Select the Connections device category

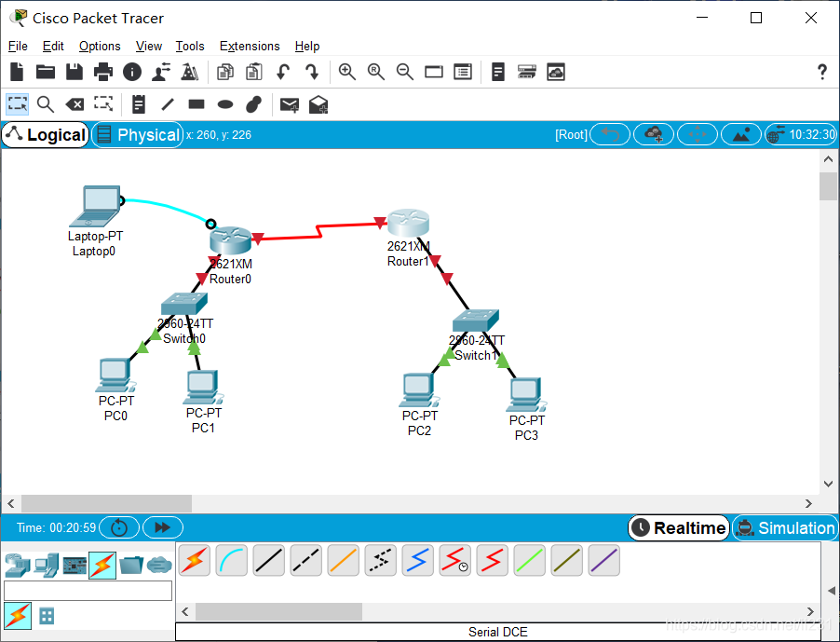point(102,565)
